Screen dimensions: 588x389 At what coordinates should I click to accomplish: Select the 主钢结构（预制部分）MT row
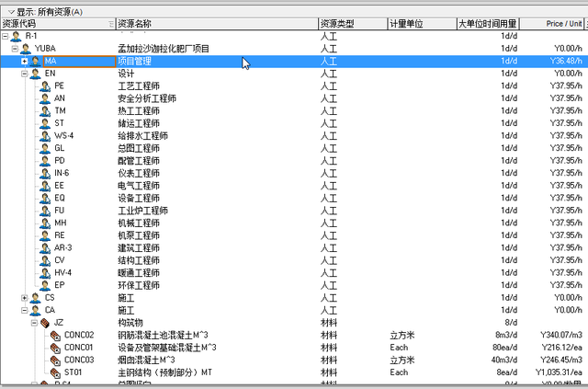[165, 372]
